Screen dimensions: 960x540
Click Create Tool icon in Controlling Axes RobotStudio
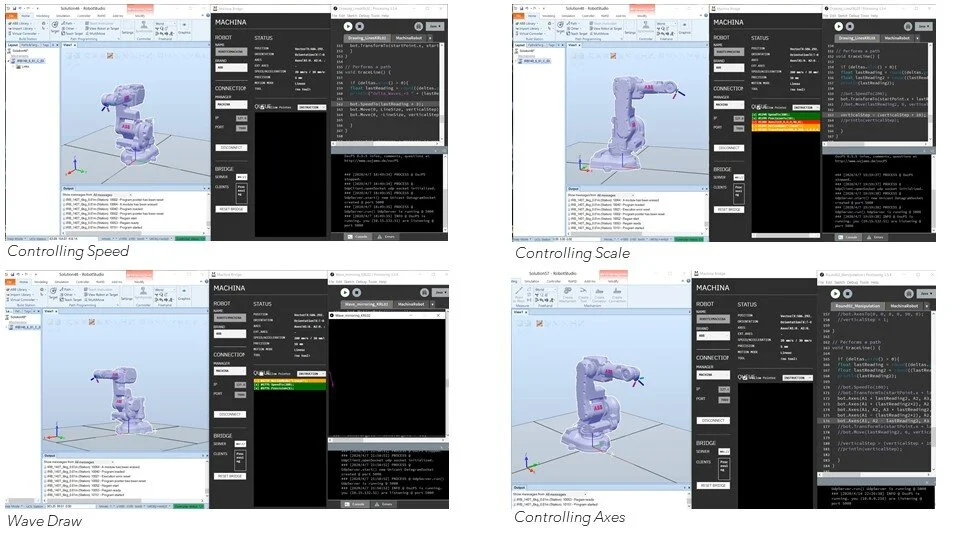point(583,294)
